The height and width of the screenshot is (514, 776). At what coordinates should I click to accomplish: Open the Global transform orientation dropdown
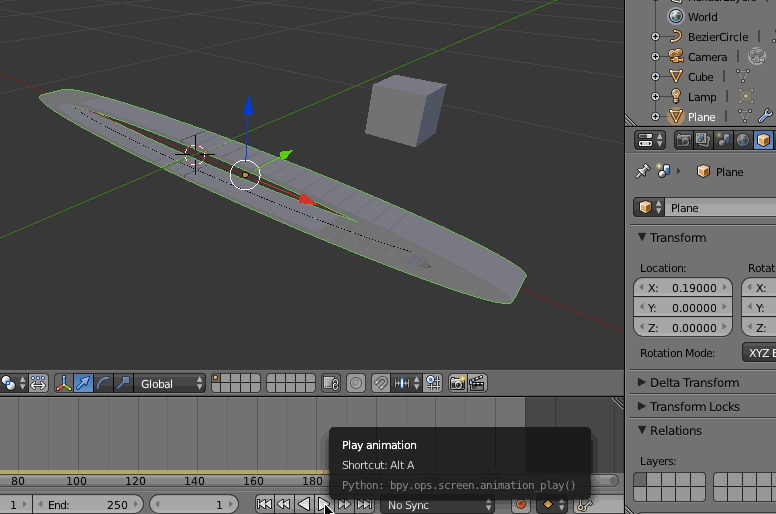coord(169,384)
